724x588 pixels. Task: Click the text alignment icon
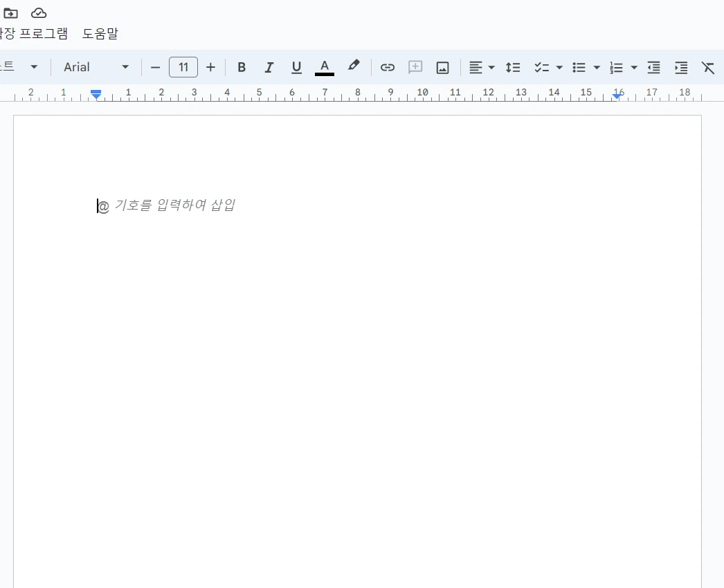point(476,67)
